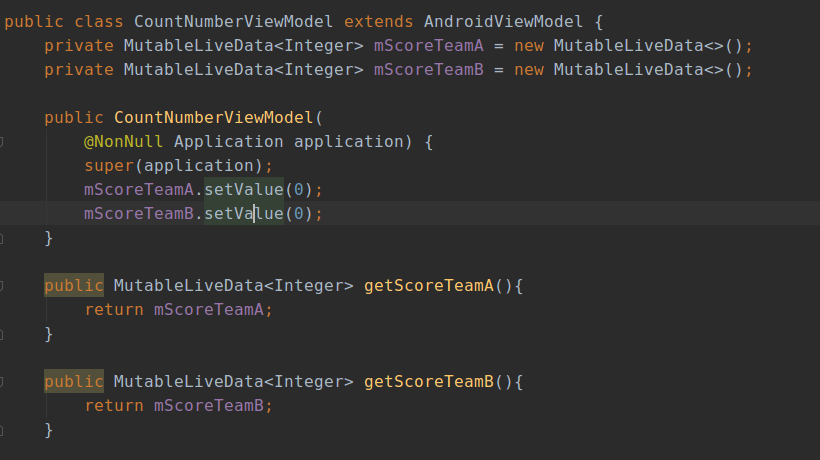Screen dimensions: 820x460
Task: Click the 'super' call keyword
Action: 109,166
